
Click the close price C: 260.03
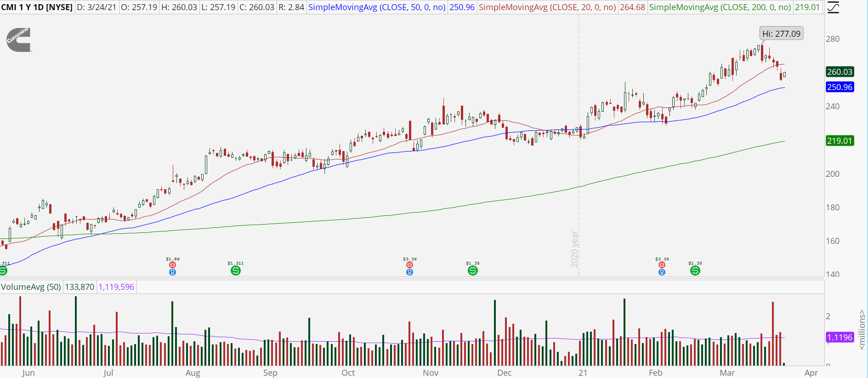[257, 7]
